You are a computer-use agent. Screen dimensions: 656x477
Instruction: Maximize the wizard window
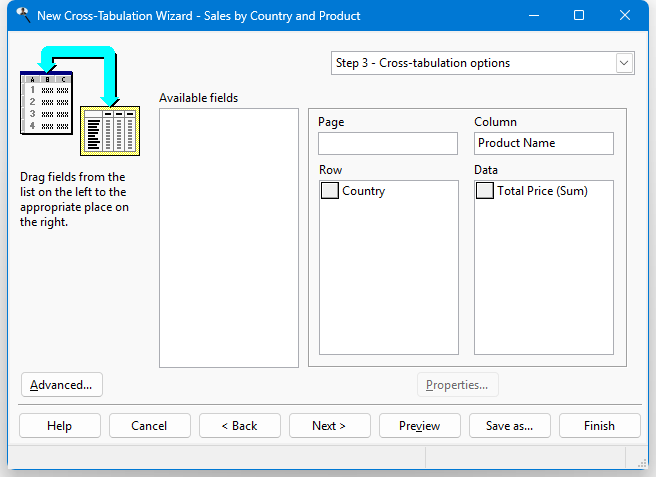(579, 16)
